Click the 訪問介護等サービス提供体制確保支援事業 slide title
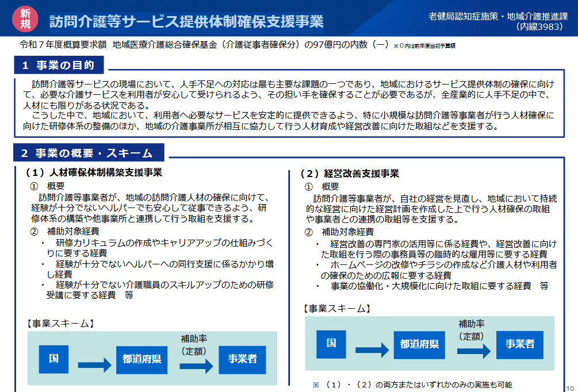578x392 pixels. 186,21
